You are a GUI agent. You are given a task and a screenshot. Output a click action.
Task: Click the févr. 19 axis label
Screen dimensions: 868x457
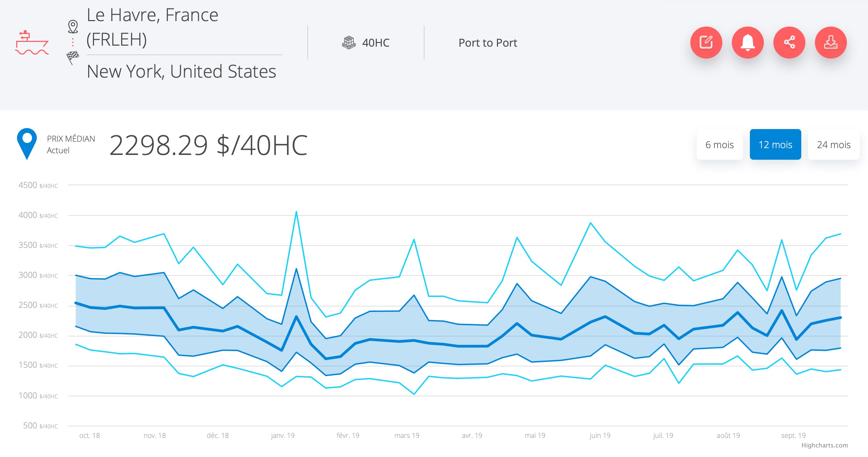click(348, 435)
